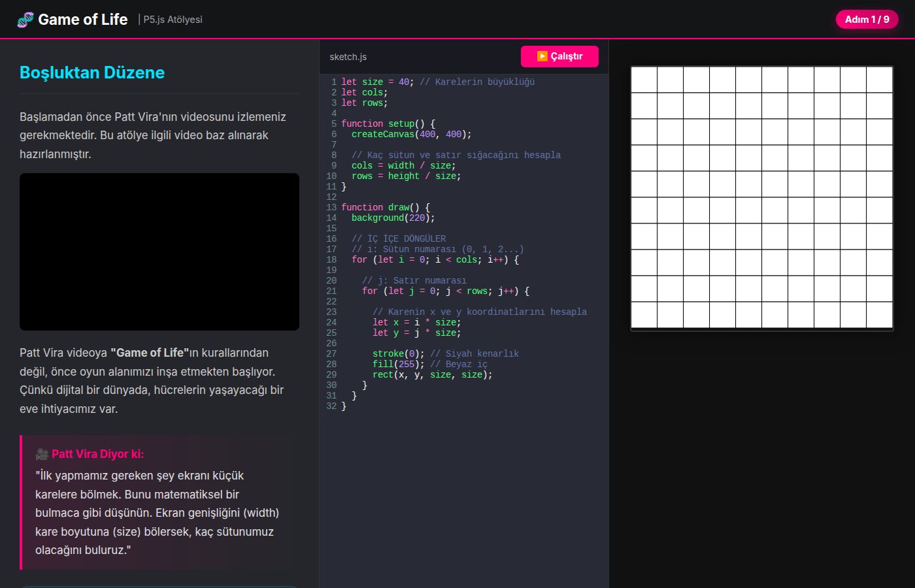Viewport: 915px width, 588px height.
Task: Click the 'j: Satır numarası' comment line
Action: point(414,280)
